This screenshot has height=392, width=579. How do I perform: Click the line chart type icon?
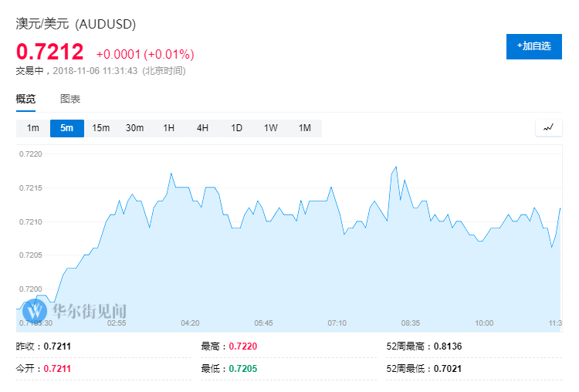pos(548,128)
